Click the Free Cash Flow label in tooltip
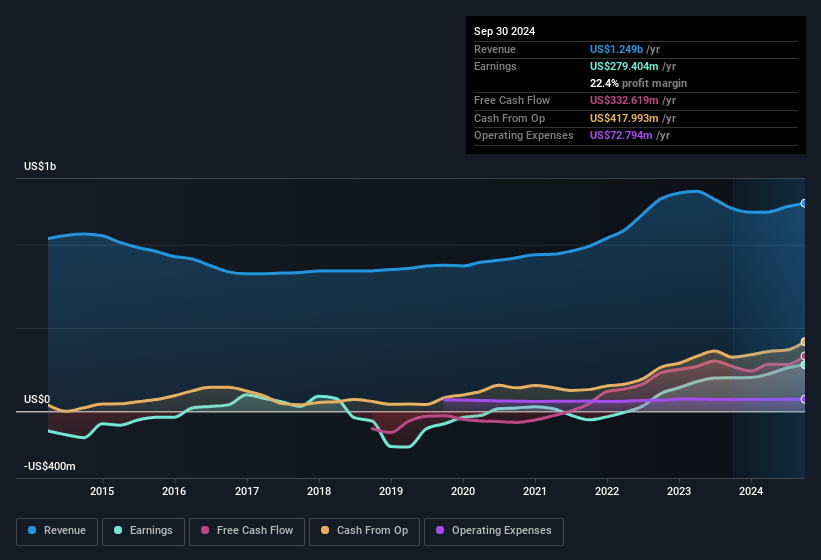Screen dimensions: 821x560 (512, 100)
